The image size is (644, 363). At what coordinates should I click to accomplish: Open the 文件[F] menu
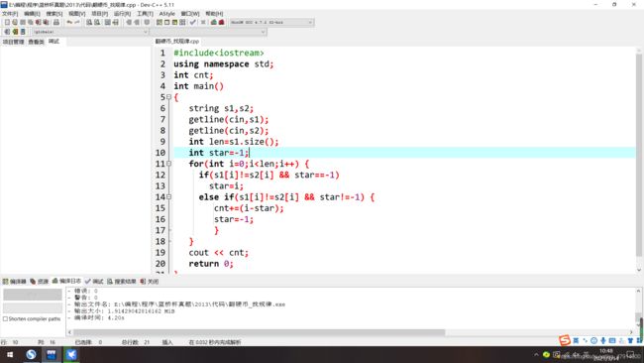click(x=10, y=14)
